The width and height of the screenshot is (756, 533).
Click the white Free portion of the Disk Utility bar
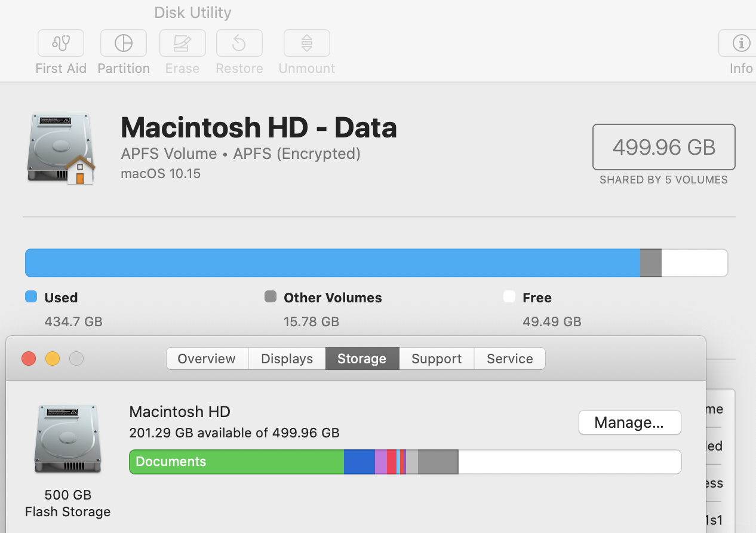(694, 263)
